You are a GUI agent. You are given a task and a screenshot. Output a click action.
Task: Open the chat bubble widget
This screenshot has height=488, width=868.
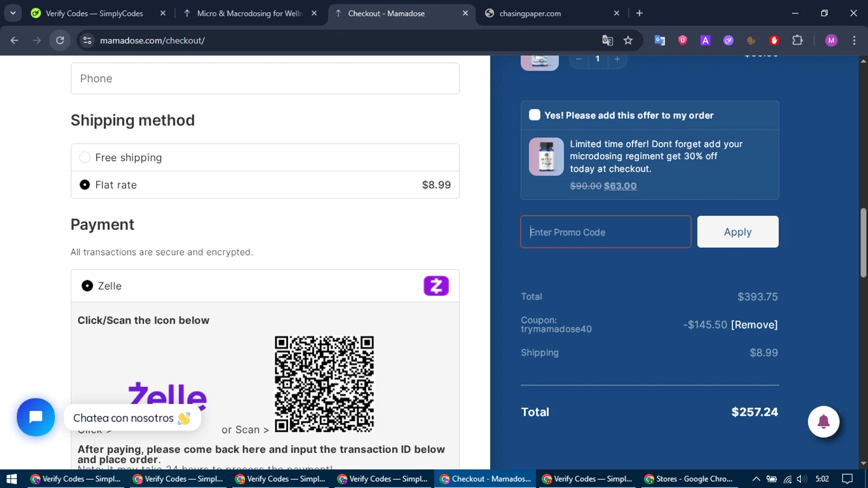click(x=36, y=417)
